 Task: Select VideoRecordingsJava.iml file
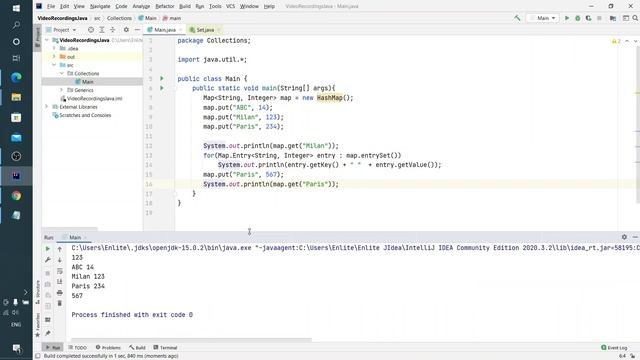(x=94, y=98)
